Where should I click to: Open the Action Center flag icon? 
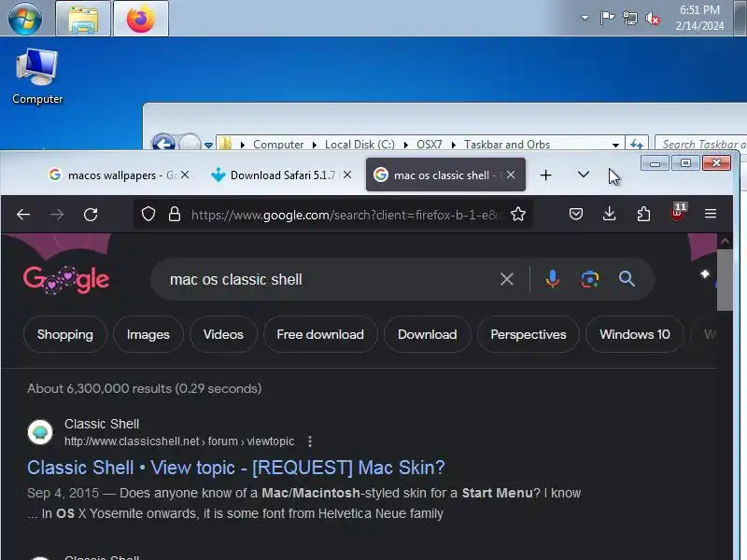(607, 18)
